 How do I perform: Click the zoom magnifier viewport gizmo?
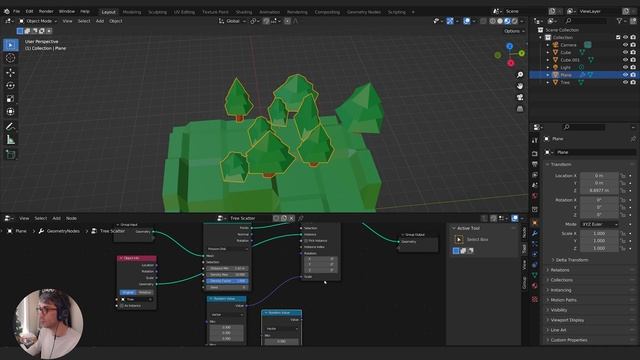click(x=520, y=75)
